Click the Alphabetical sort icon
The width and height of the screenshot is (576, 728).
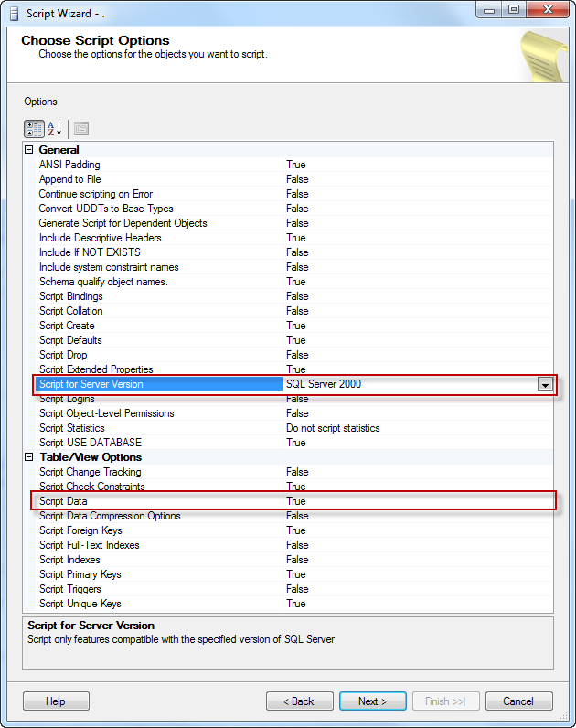pyautogui.click(x=54, y=128)
